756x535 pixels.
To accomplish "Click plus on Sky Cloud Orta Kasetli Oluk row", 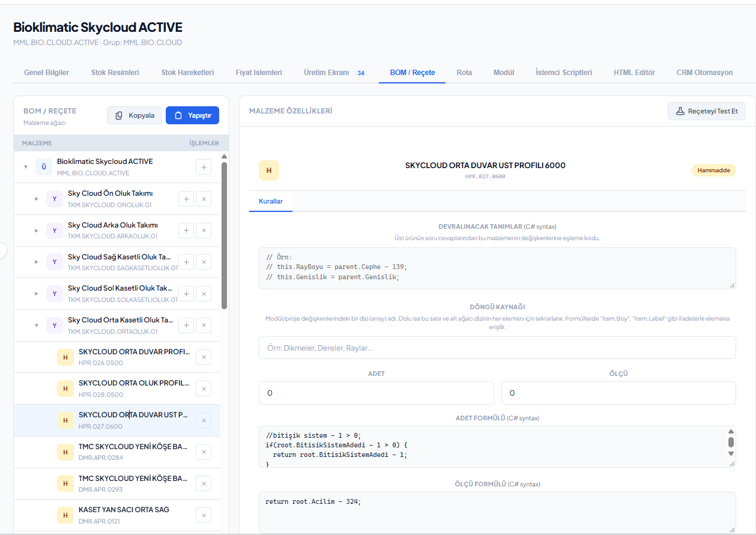I will tap(186, 325).
